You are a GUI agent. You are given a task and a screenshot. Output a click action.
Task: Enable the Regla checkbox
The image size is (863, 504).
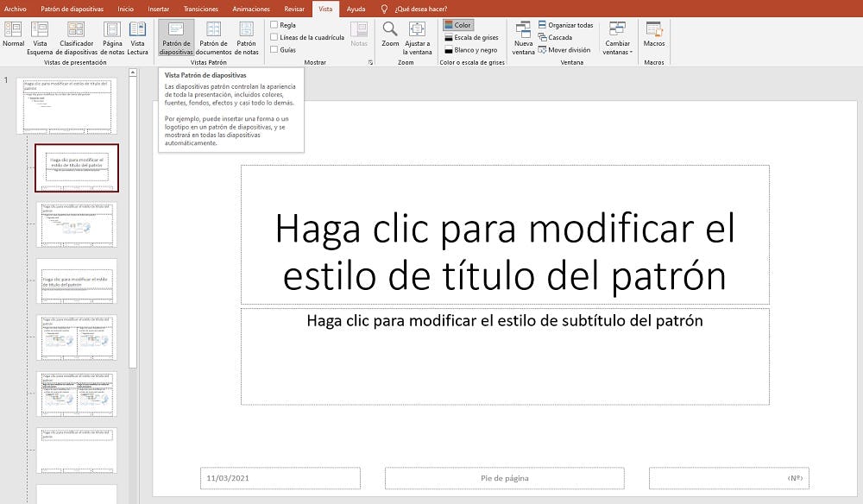click(x=274, y=25)
